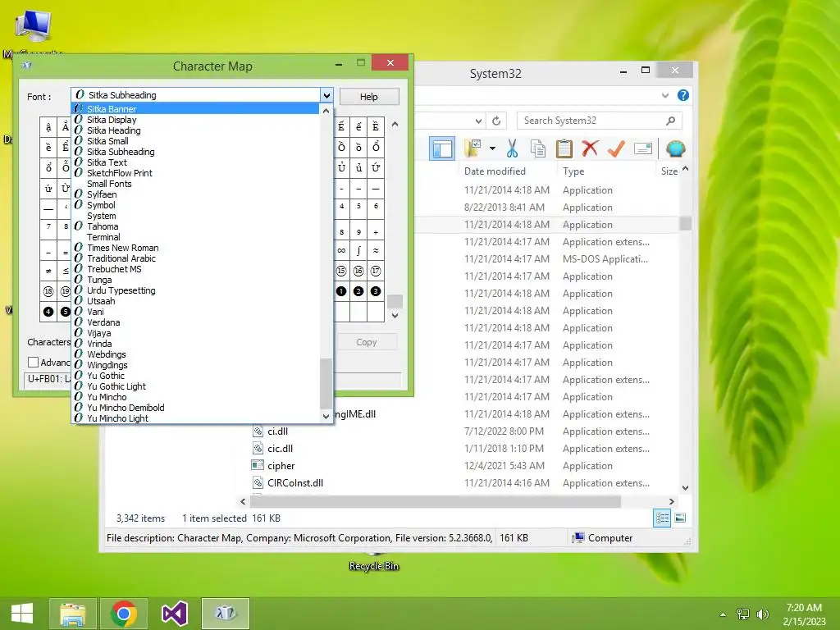Choose Sitka Display font entry
This screenshot has height=630, width=840.
coord(195,120)
